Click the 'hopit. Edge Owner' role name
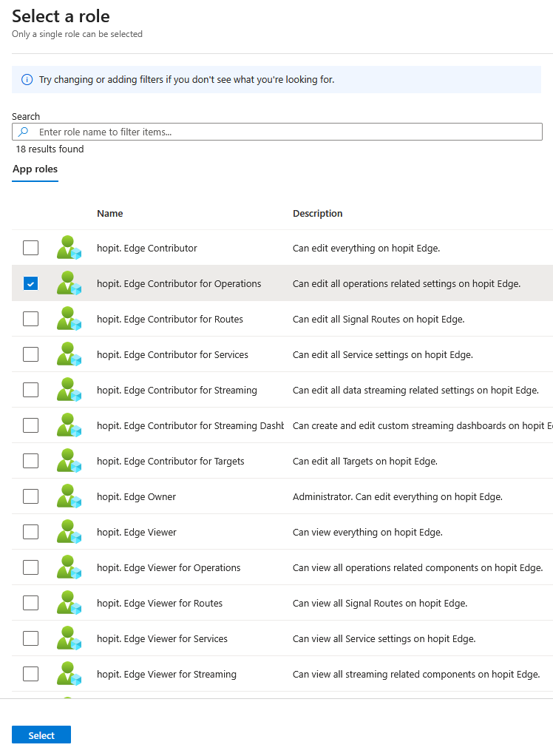The image size is (553, 756). pos(136,496)
